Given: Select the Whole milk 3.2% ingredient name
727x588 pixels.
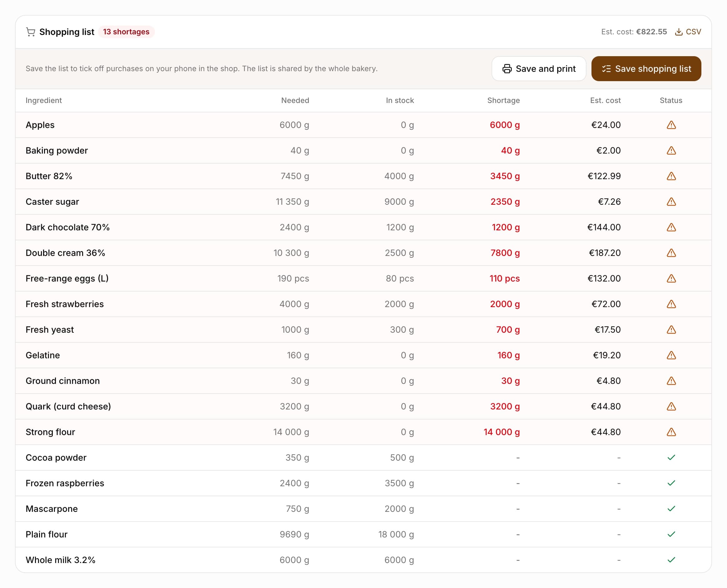Looking at the screenshot, I should [60, 560].
